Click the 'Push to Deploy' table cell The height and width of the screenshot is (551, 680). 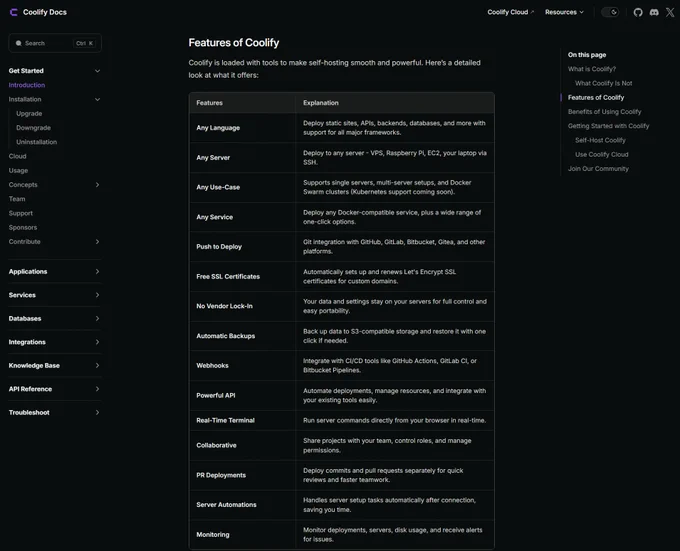tap(242, 247)
